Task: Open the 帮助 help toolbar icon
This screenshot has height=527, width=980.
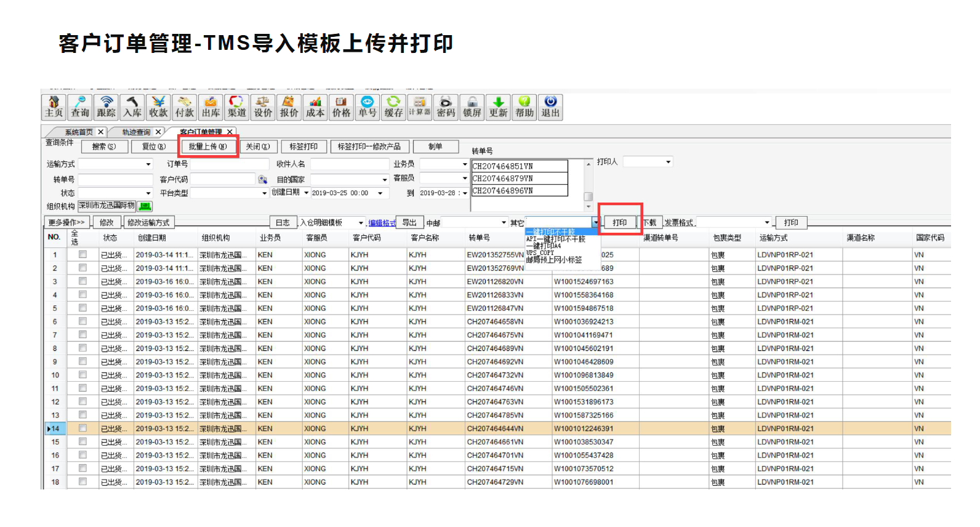Action: (x=524, y=107)
